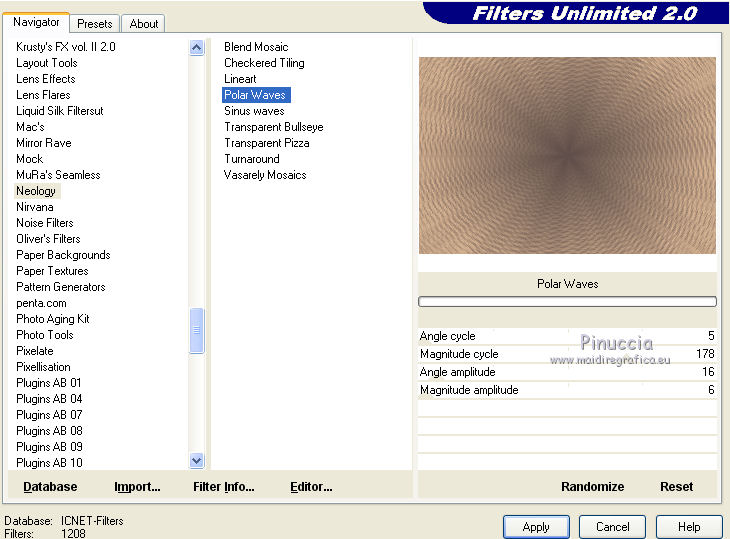The image size is (730, 539).
Task: Choose the Sinus waves filter
Action: click(x=254, y=111)
